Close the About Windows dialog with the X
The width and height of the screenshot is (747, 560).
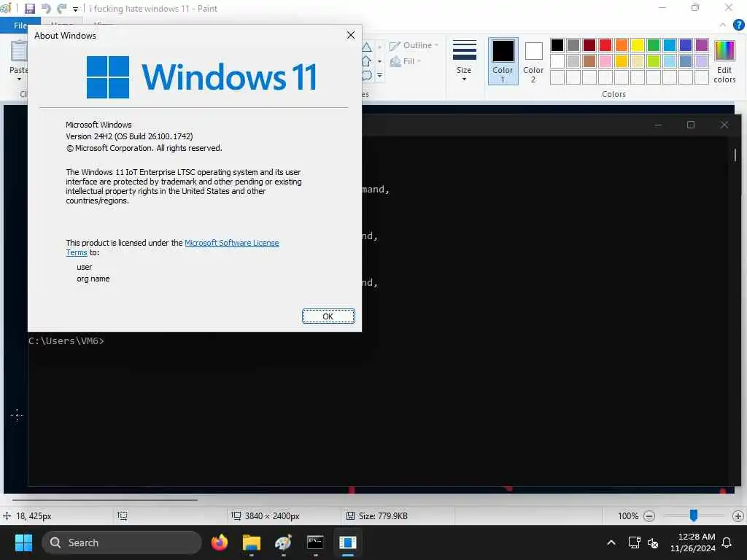351,35
